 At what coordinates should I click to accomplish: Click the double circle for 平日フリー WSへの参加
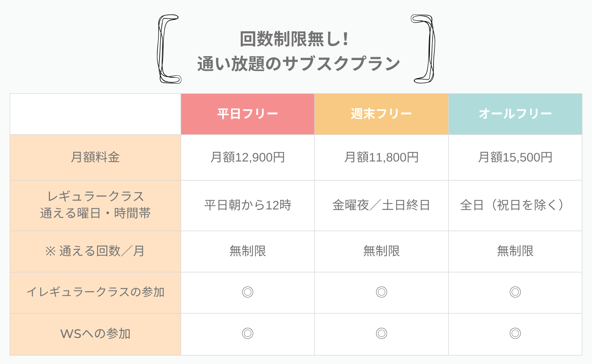click(x=247, y=333)
